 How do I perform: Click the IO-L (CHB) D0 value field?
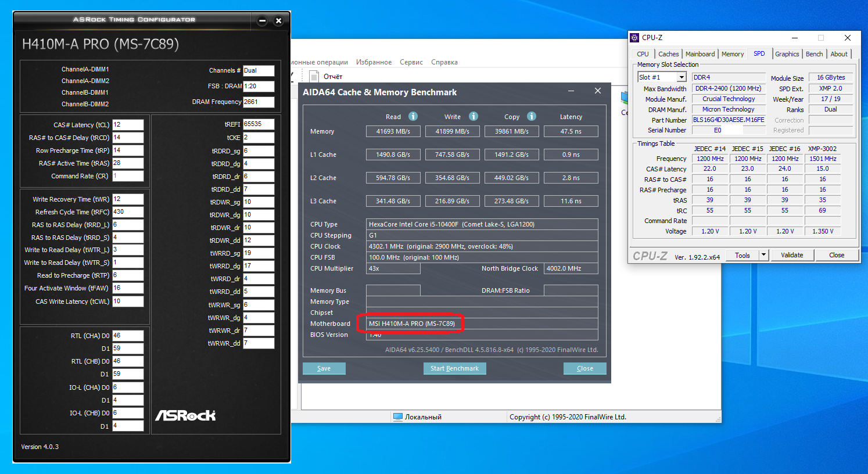pos(128,413)
